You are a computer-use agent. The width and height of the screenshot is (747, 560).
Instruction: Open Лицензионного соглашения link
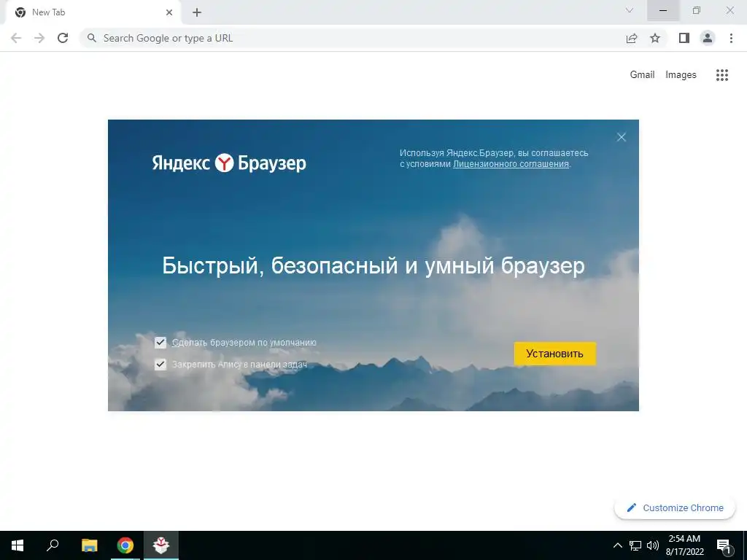511,164
